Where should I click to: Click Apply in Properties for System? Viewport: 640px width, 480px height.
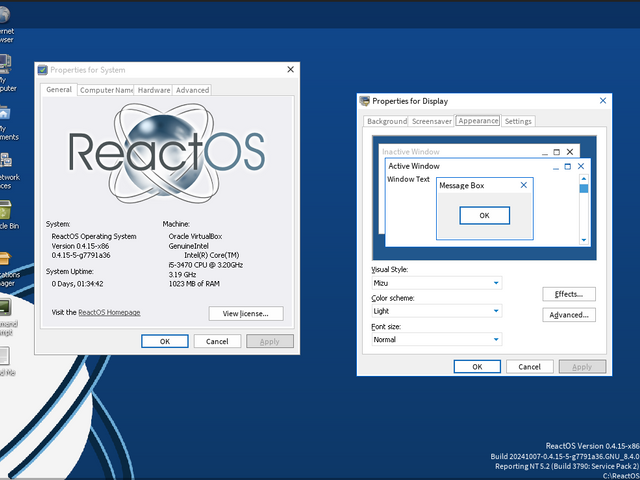(x=269, y=341)
